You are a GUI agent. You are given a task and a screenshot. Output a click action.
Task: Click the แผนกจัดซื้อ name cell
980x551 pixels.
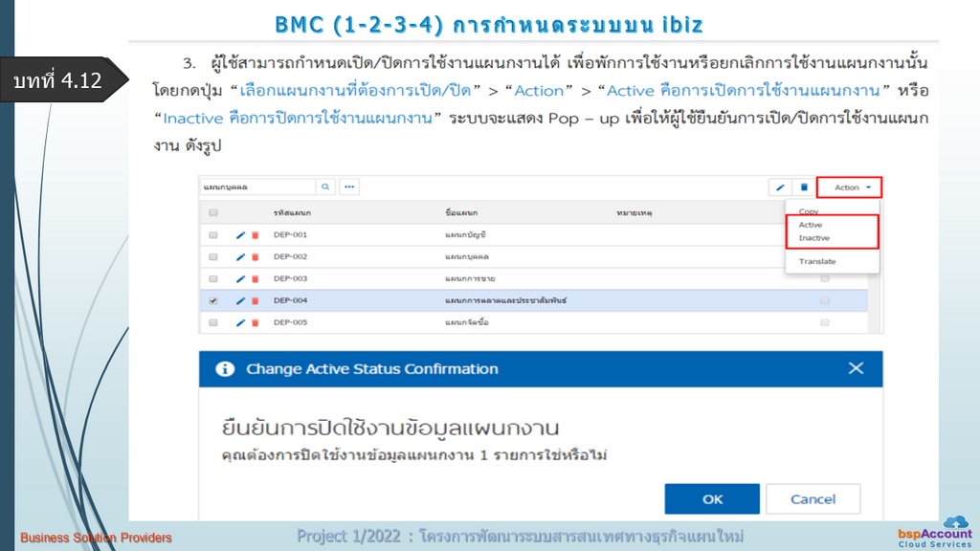[467, 322]
